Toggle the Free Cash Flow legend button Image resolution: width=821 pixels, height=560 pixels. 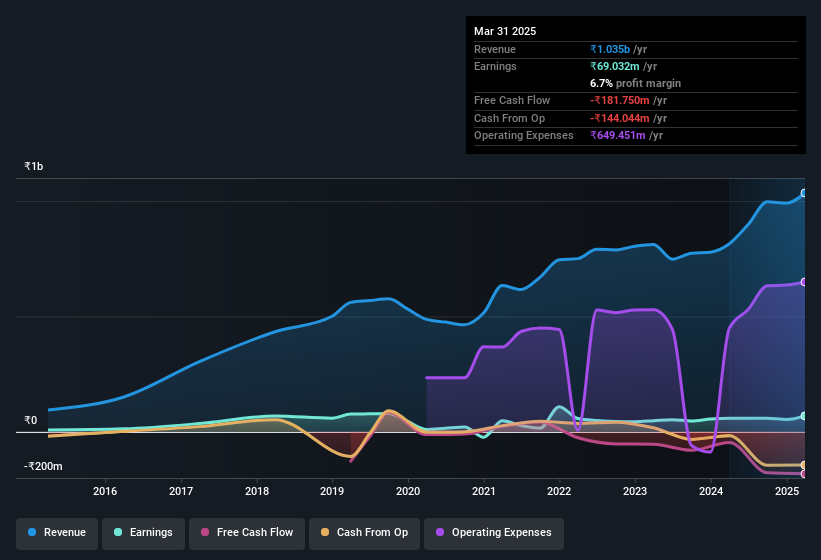(x=247, y=533)
